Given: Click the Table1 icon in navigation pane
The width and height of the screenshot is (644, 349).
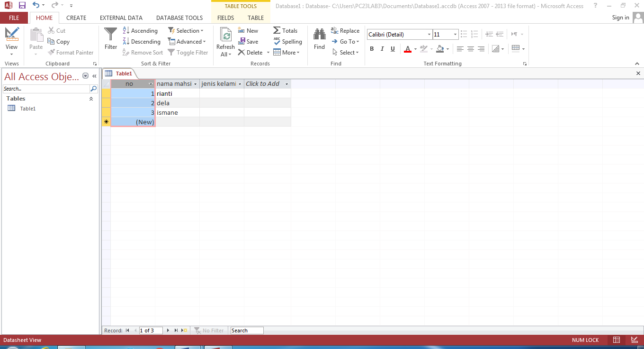Looking at the screenshot, I should [12, 108].
